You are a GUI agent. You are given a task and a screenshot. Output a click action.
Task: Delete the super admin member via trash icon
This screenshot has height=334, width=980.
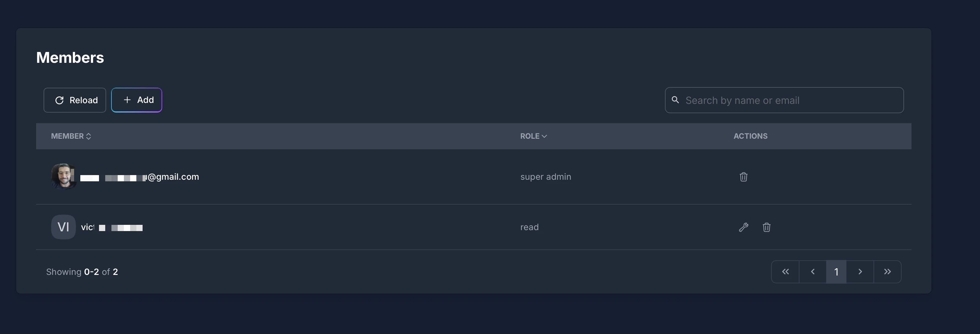pyautogui.click(x=743, y=177)
